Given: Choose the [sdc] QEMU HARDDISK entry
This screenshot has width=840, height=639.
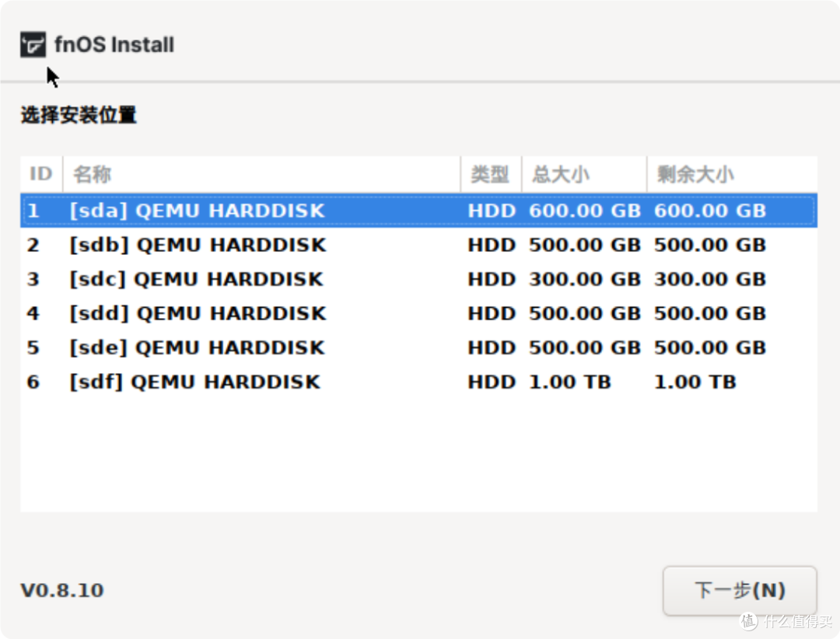Looking at the screenshot, I should (x=196, y=279).
